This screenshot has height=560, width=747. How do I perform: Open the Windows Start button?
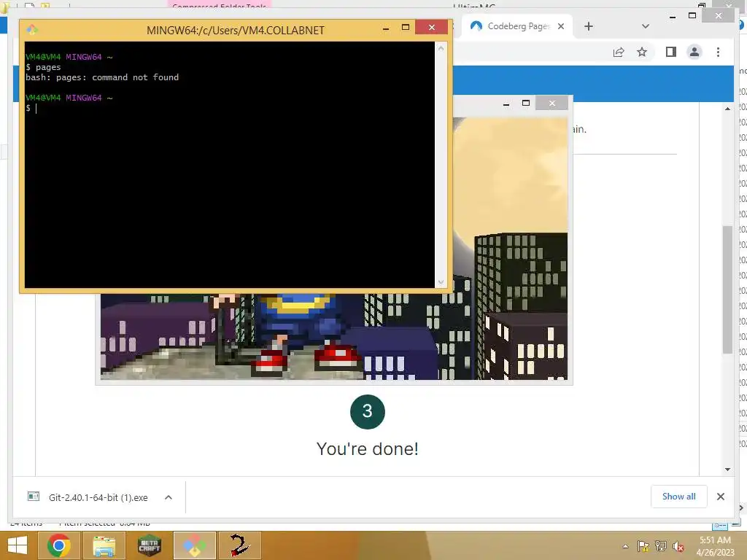18,545
